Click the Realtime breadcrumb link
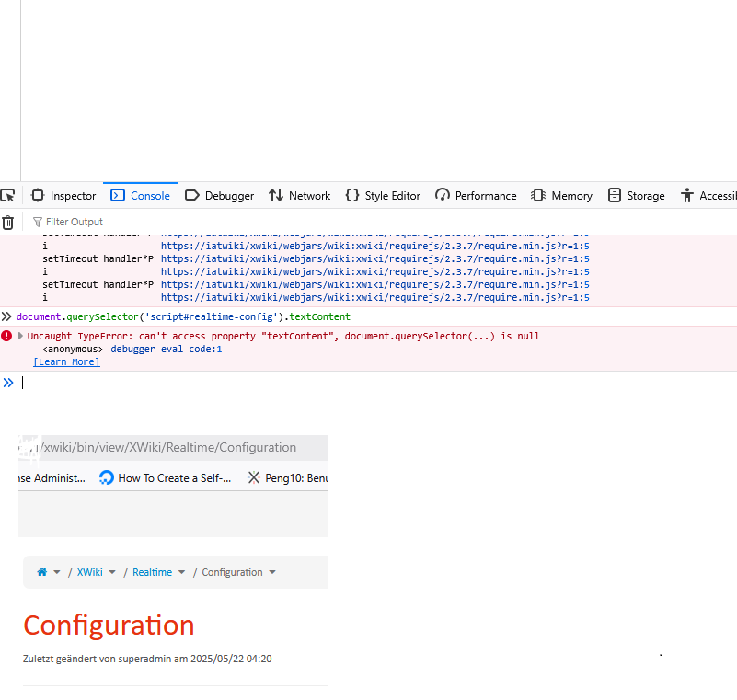Image resolution: width=737 pixels, height=700 pixels. (x=152, y=572)
